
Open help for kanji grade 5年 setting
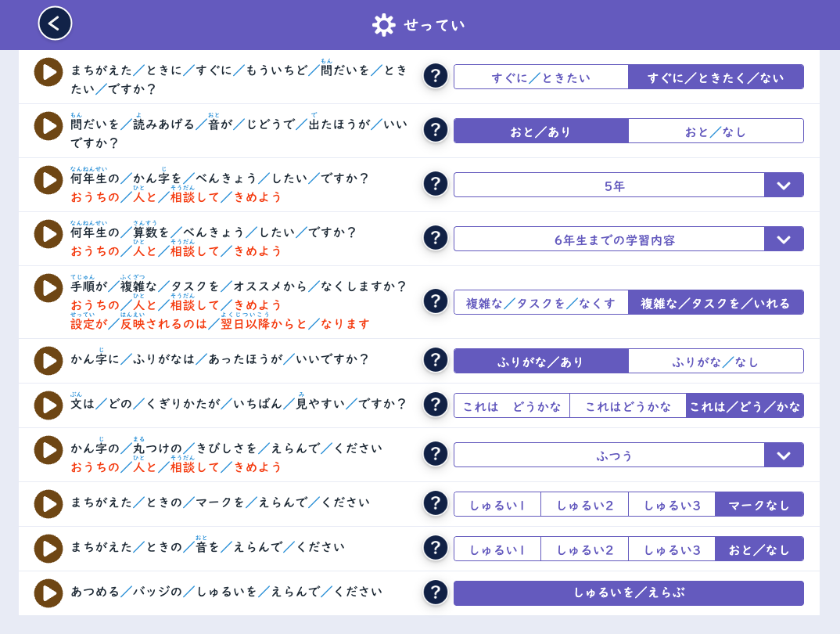(436, 185)
